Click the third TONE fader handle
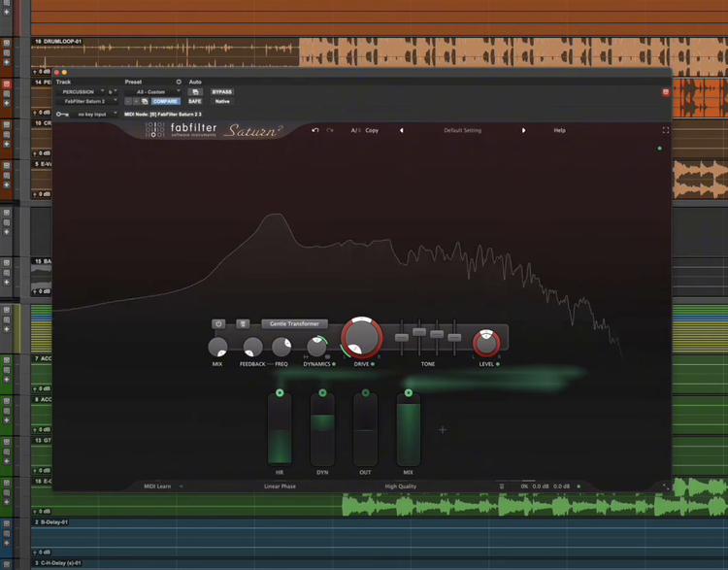 pyautogui.click(x=437, y=334)
